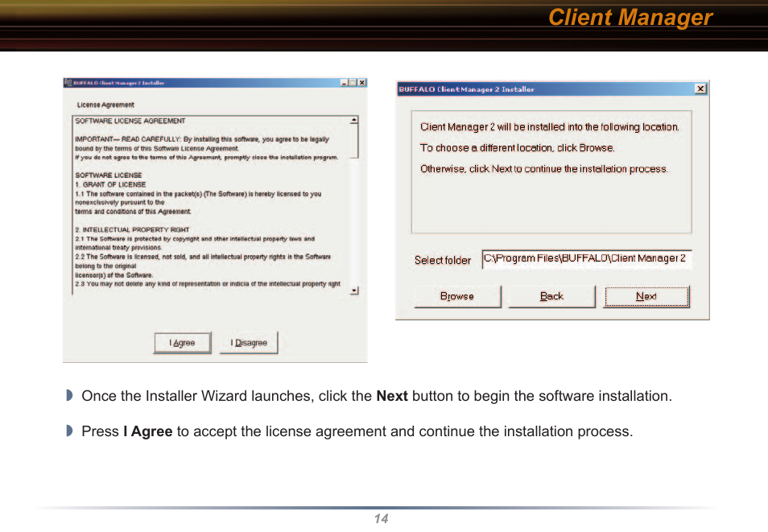Click the '1. GRANT OF LICENSE' line
Viewport: 768px width, 532px height.
coord(111,184)
